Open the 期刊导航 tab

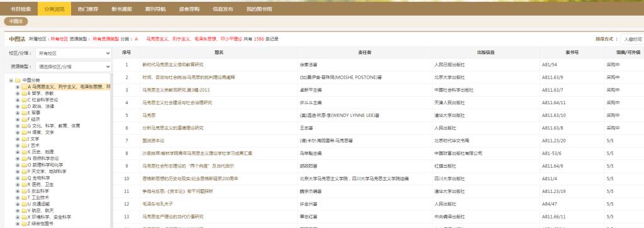coord(155,9)
